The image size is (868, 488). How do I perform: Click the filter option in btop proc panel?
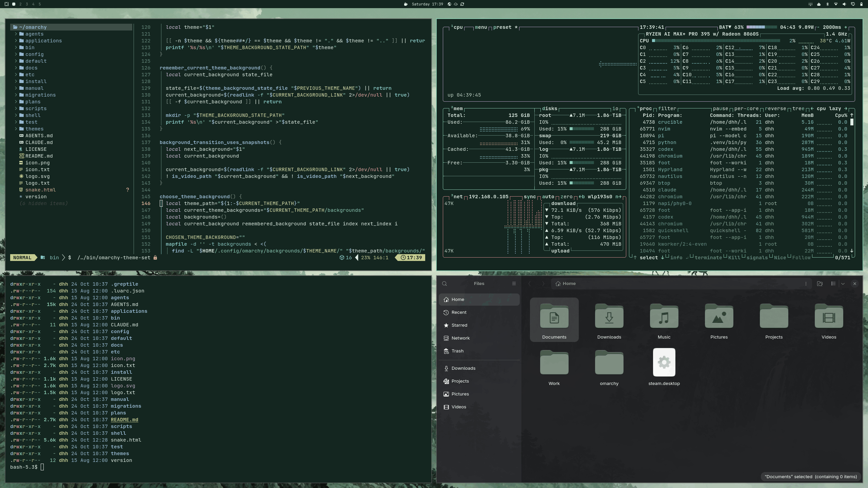667,108
